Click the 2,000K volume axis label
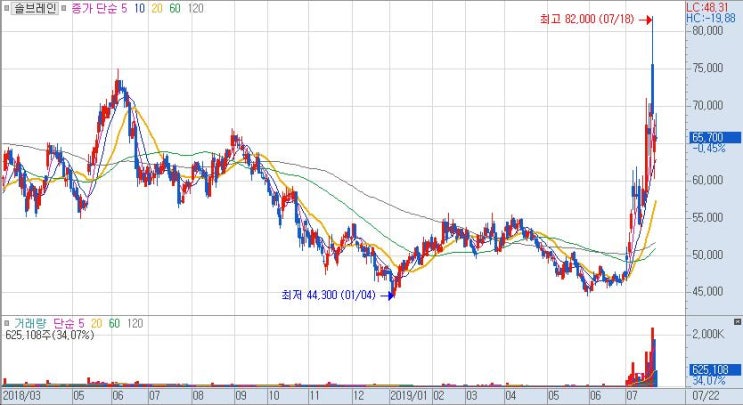The width and height of the screenshot is (743, 405). 708,334
